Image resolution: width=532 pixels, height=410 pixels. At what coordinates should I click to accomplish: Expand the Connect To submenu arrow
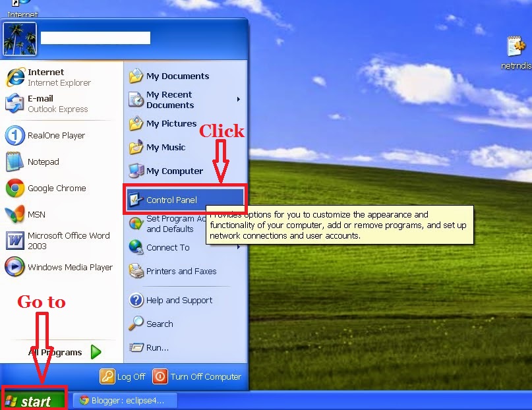[x=239, y=247]
